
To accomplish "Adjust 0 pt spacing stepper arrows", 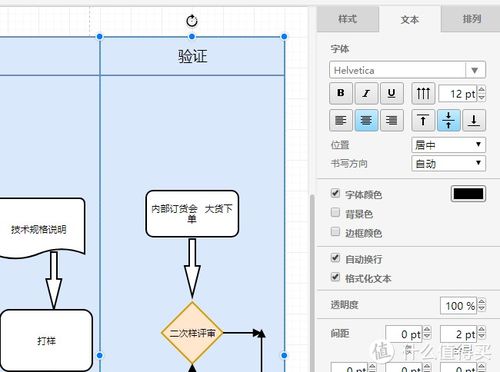I will pos(427,334).
